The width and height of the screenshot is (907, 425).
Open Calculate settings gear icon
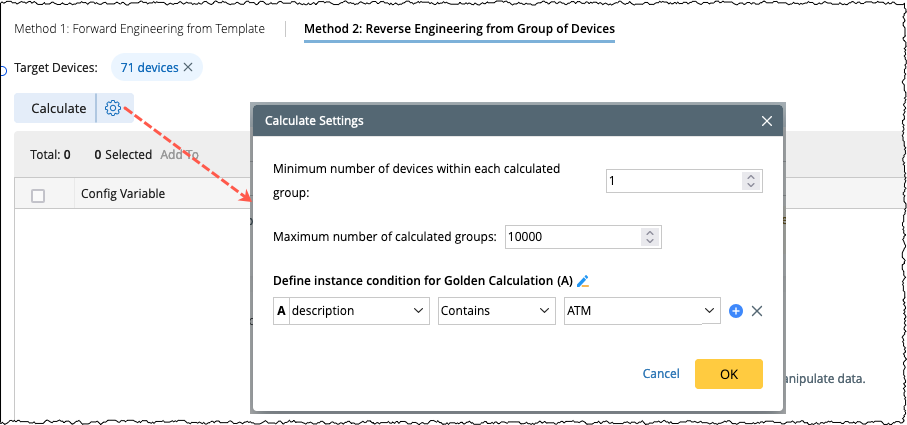pos(113,108)
